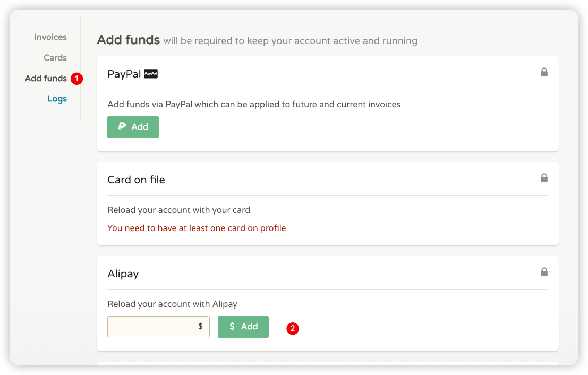Click the Card on file panel title
Screen dimensions: 588x375
point(136,180)
